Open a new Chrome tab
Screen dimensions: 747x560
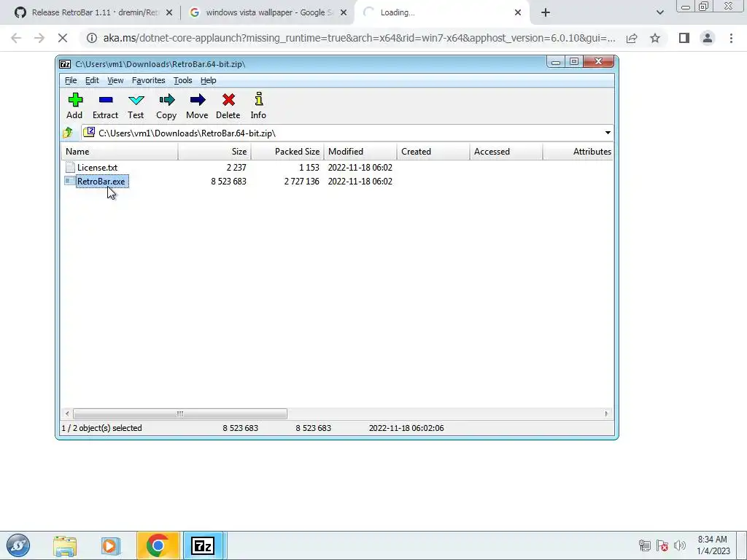(x=546, y=12)
